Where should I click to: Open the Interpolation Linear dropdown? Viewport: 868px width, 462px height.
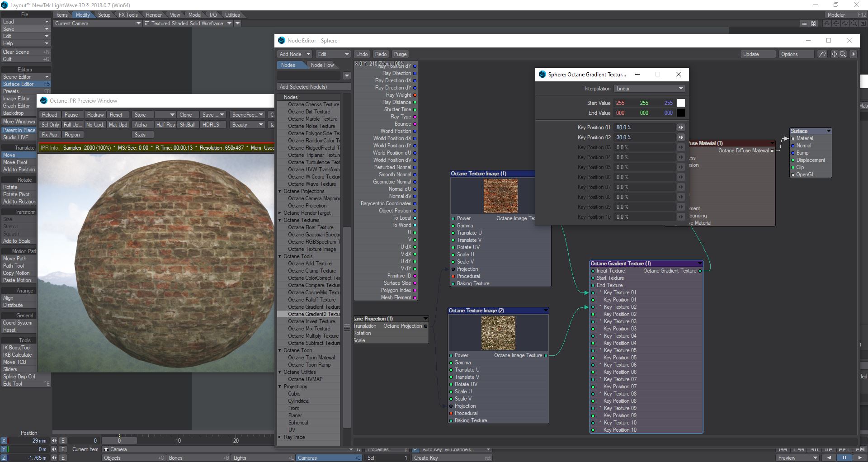point(649,89)
